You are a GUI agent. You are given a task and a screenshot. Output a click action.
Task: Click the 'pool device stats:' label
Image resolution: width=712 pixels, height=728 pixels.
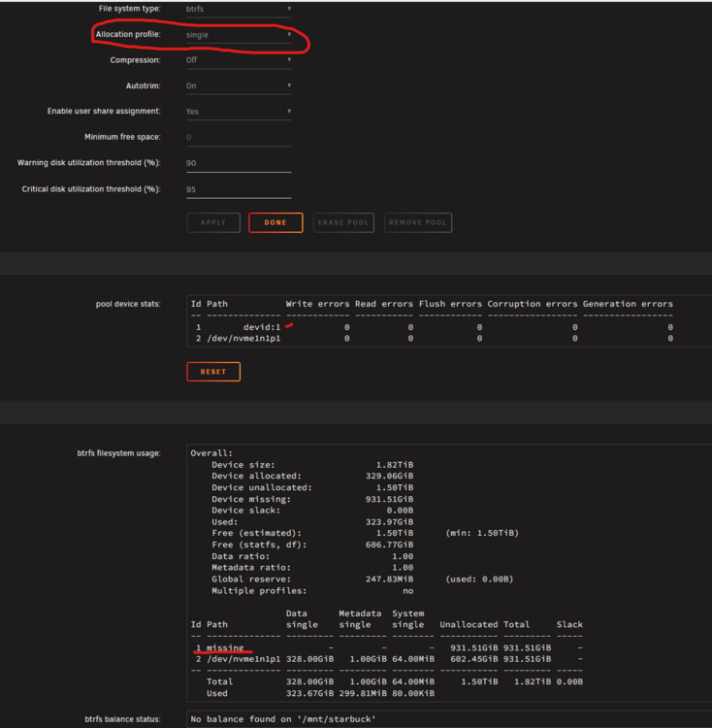coord(128,304)
